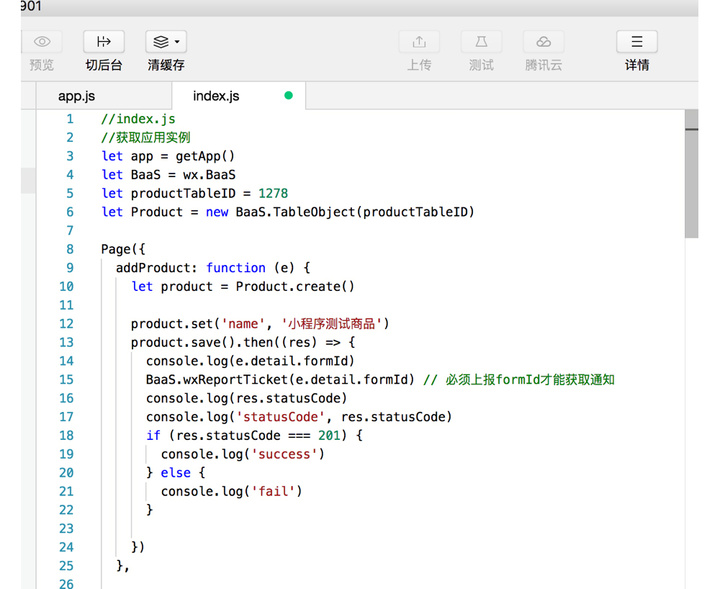Open the 详情 details menu icon
Screen dimensions: 720x589
637,42
